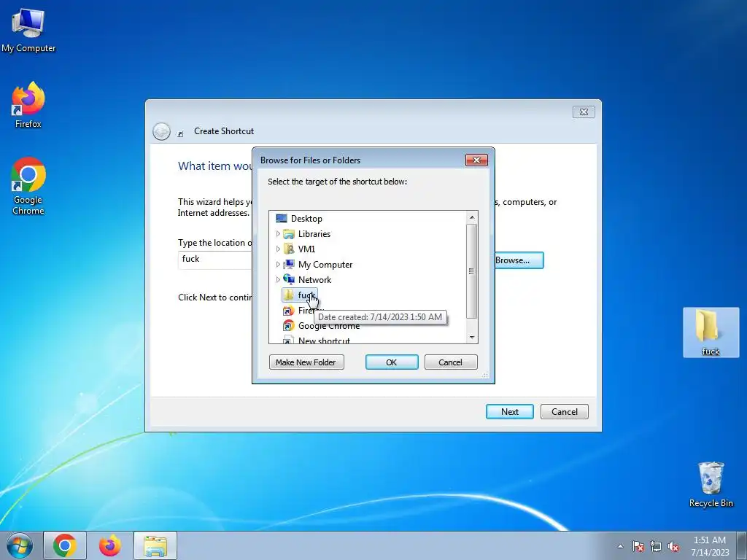Cancel the Create Shortcut wizard
747x560 pixels.
coord(565,412)
